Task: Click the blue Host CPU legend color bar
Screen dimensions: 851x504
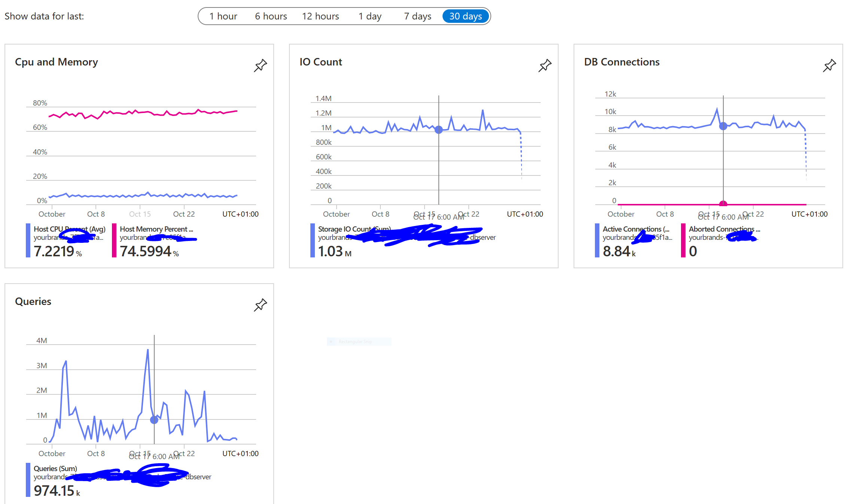Action: coord(28,241)
